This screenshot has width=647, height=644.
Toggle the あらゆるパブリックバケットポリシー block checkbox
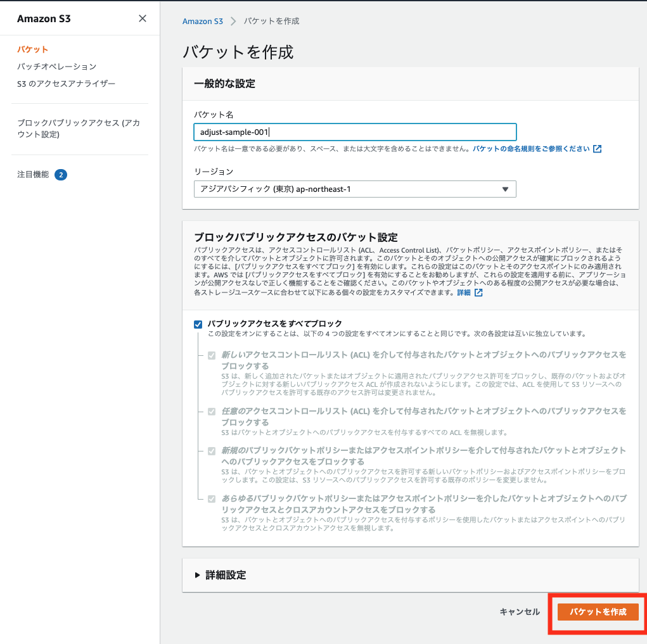(212, 499)
